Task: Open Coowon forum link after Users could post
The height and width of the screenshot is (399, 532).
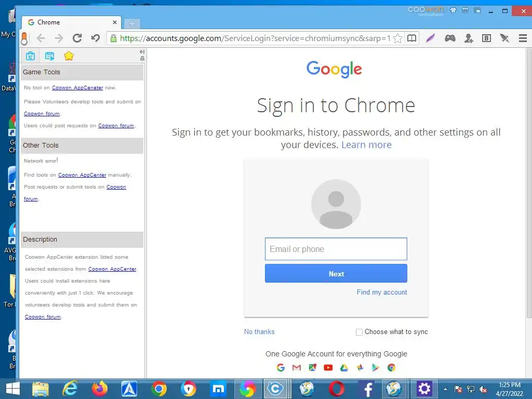Action: 116,126
